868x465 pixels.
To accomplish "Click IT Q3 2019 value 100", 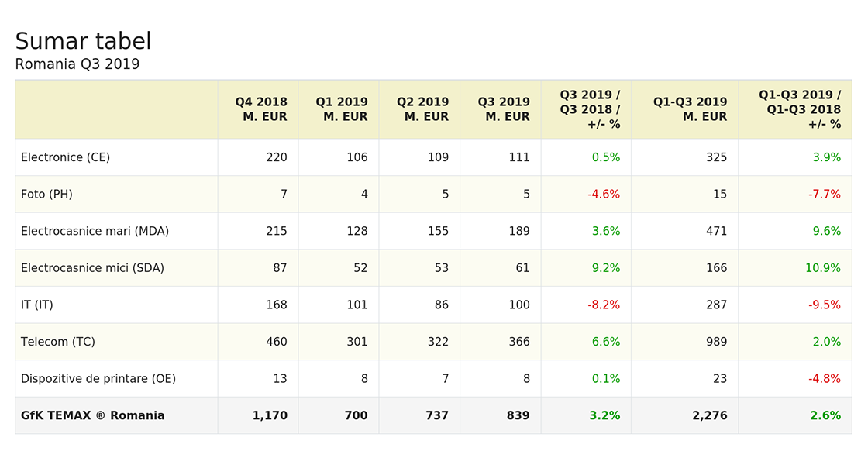I will (519, 305).
